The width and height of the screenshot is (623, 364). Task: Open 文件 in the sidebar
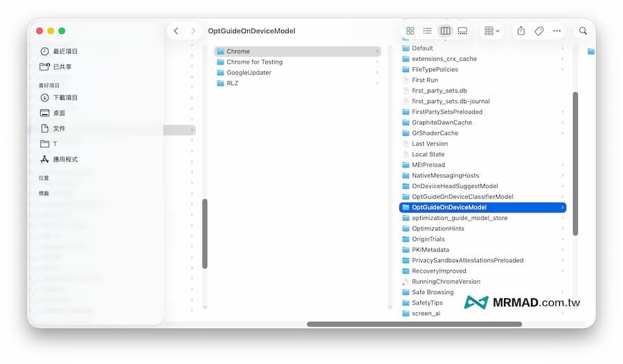(x=53, y=128)
